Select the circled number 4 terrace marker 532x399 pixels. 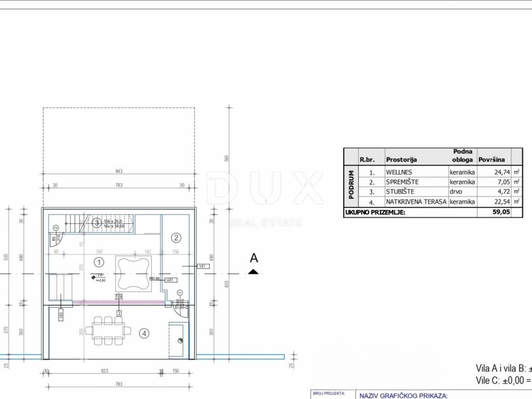point(144,333)
